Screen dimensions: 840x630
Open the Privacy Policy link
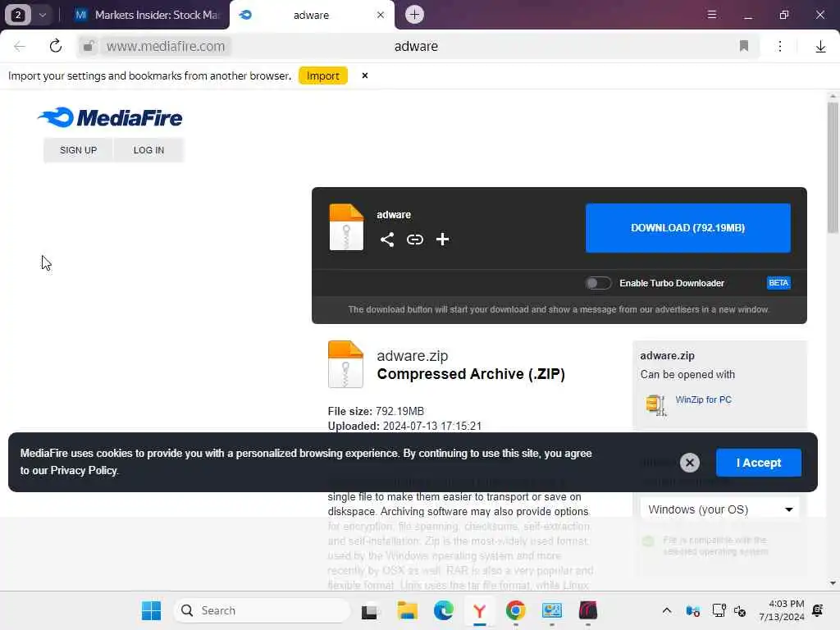coord(84,470)
